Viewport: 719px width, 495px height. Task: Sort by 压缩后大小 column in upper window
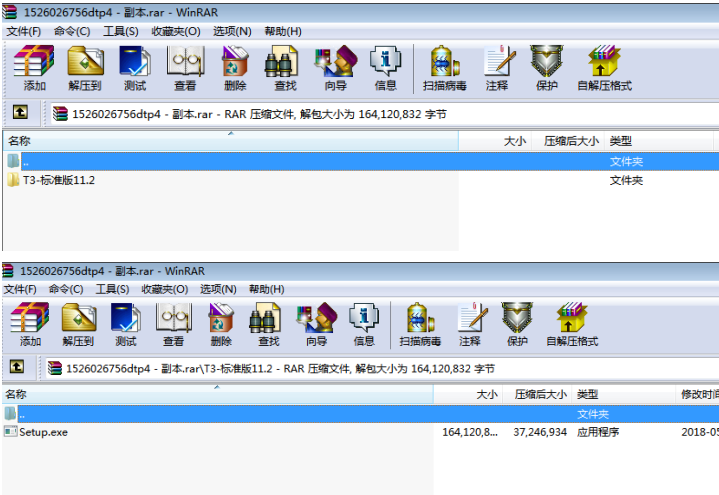point(568,141)
